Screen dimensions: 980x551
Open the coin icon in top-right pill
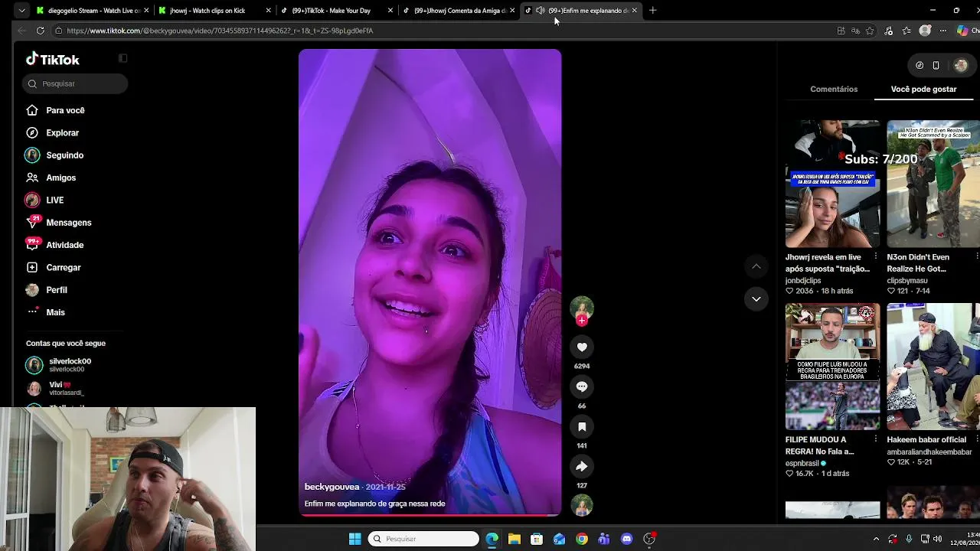[x=920, y=66]
